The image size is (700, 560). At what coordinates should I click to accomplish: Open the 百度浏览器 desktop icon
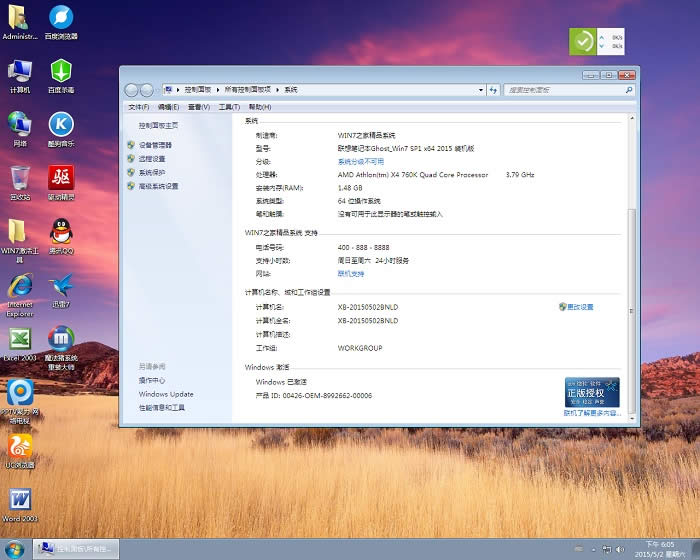pyautogui.click(x=61, y=18)
